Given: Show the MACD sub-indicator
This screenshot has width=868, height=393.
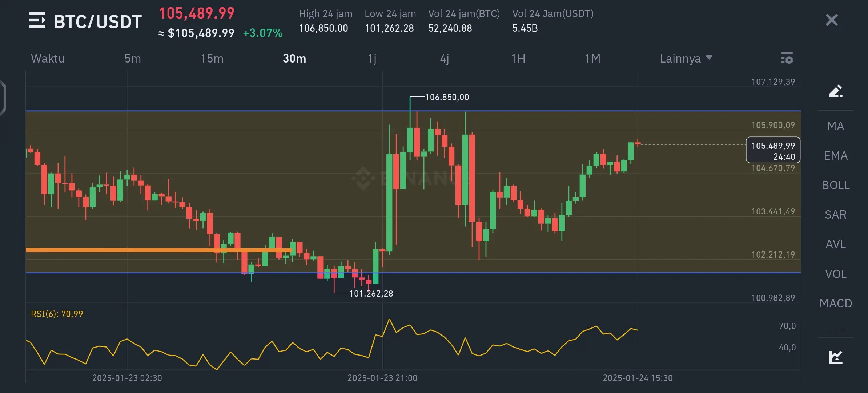Looking at the screenshot, I should (835, 303).
